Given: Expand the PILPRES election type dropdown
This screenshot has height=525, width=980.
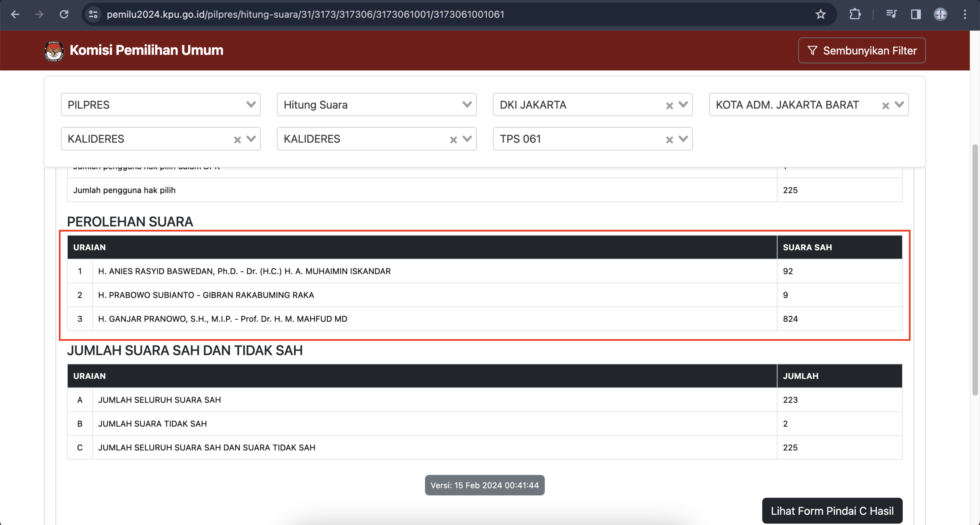Looking at the screenshot, I should [251, 105].
